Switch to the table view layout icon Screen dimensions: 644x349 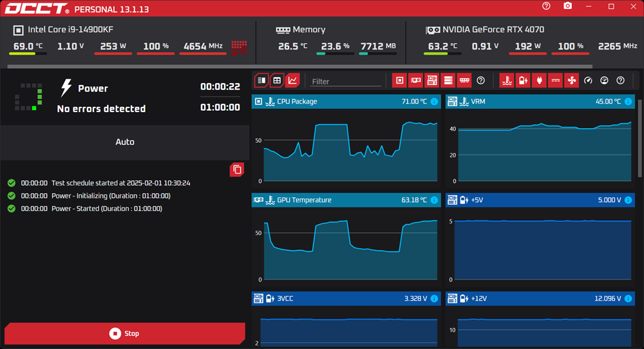coord(277,80)
